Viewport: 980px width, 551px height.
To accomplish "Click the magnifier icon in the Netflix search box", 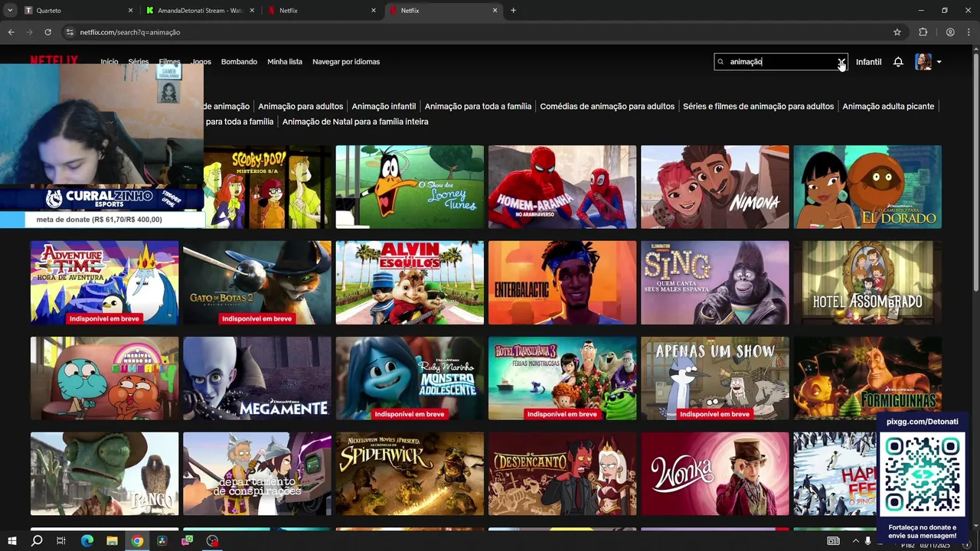I will click(x=720, y=62).
